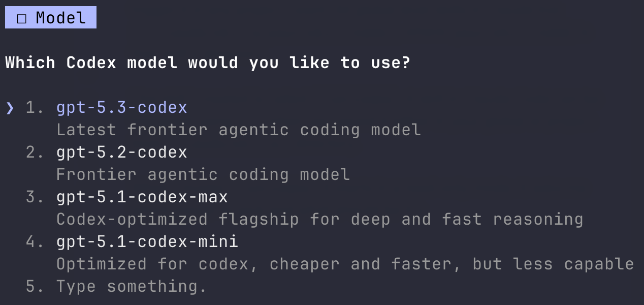The width and height of the screenshot is (644, 305).
Task: Click the highlighted gpt-5.3-codex label text
Action: coord(121,107)
